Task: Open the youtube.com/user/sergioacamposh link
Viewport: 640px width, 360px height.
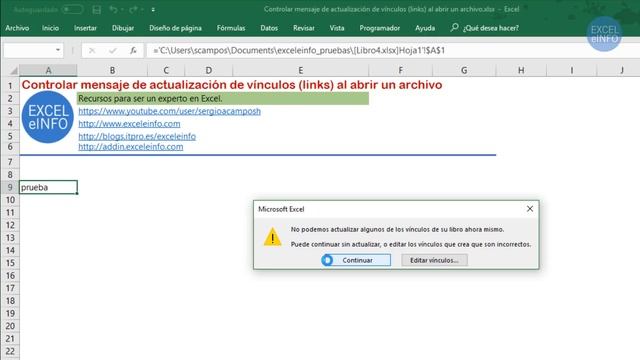Action: (x=169, y=111)
